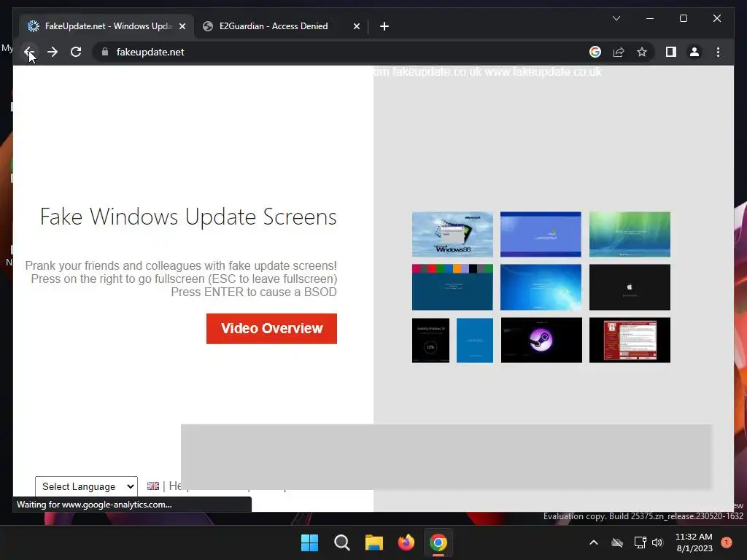Open the tab search dropdown arrow
The height and width of the screenshot is (560, 747).
616,18
